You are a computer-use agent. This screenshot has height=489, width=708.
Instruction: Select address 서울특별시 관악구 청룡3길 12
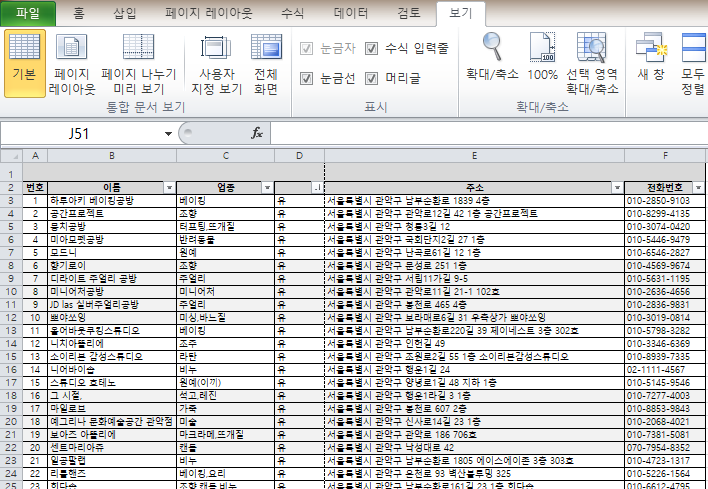click(x=474, y=227)
